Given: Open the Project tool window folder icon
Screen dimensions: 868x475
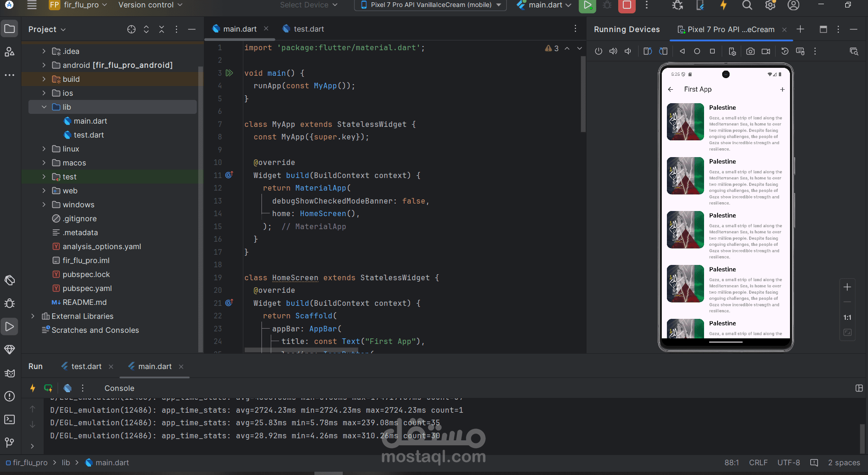Looking at the screenshot, I should point(9,29).
